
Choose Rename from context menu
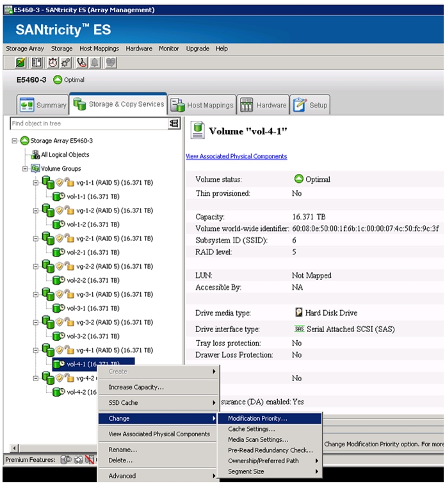(158, 450)
